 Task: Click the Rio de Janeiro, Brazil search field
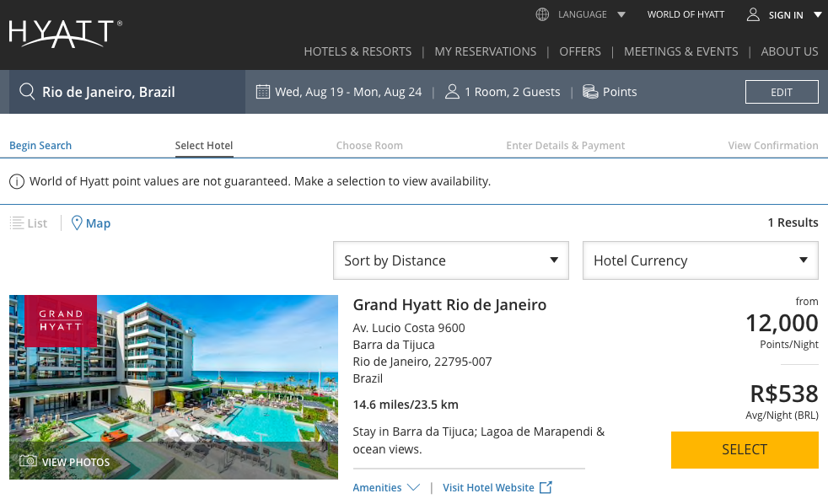coord(127,92)
